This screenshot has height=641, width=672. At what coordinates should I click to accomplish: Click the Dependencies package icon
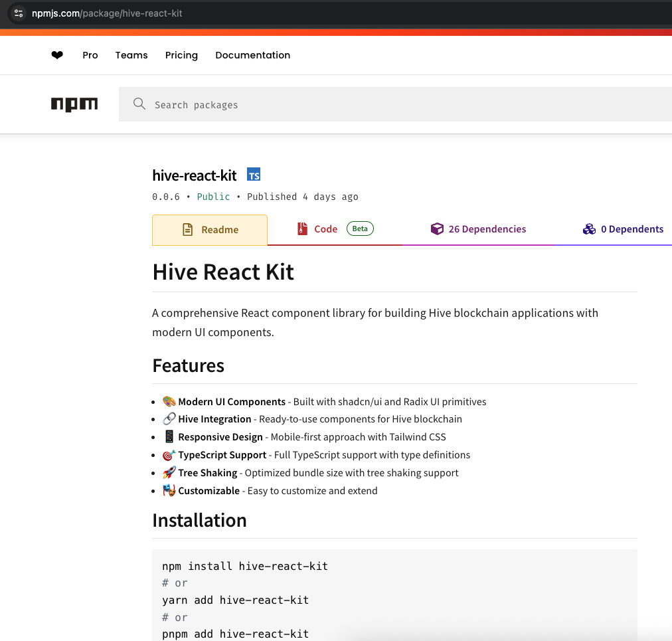[x=437, y=229]
